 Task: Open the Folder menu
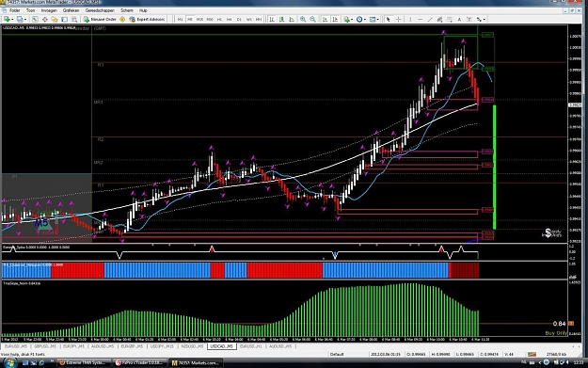[15, 10]
